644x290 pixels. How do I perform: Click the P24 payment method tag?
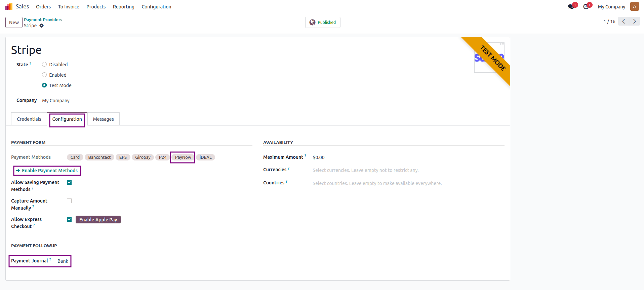pos(163,157)
